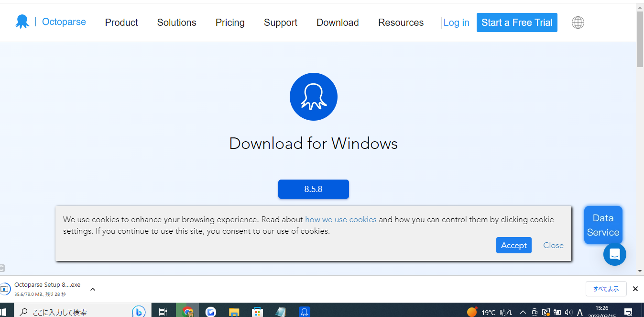This screenshot has height=317, width=644.
Task: Close the downloads bar
Action: pos(635,289)
